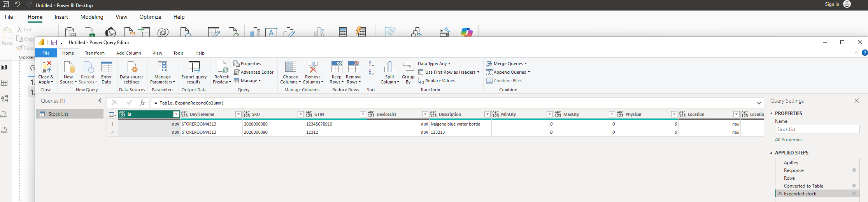Click Keep Rows icon
Image resolution: width=868 pixels, height=202 pixels.
click(337, 67)
